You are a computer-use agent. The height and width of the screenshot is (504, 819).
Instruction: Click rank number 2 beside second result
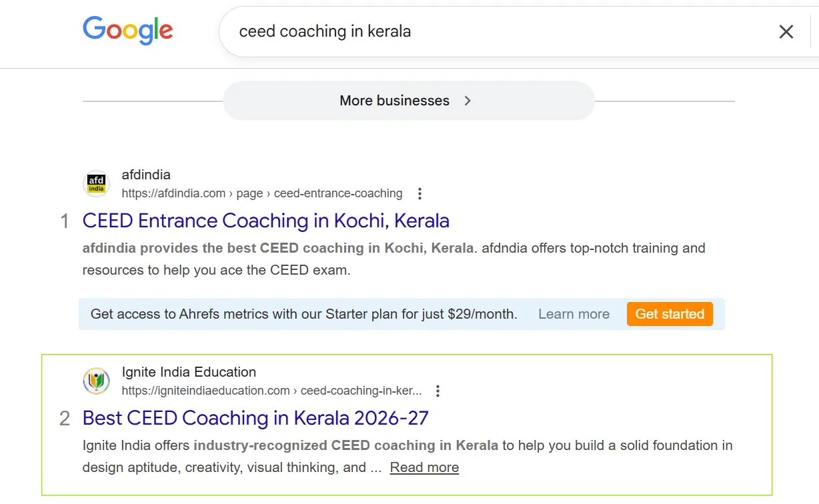coord(65,419)
